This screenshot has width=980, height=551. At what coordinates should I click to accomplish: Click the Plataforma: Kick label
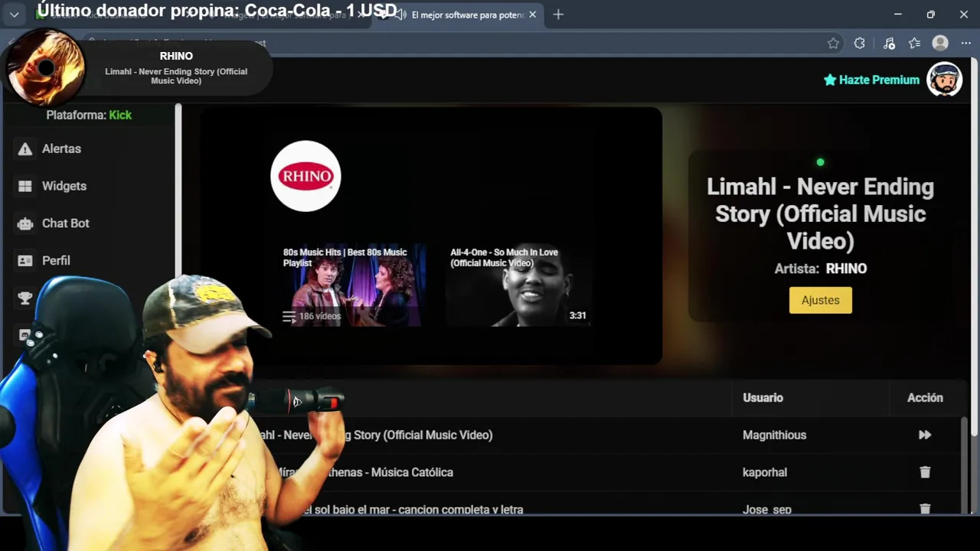tap(89, 115)
